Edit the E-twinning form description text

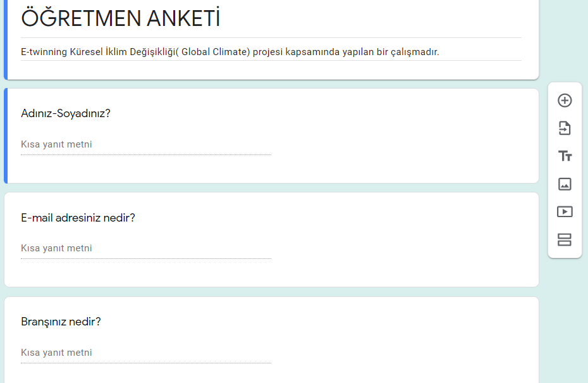pos(230,52)
